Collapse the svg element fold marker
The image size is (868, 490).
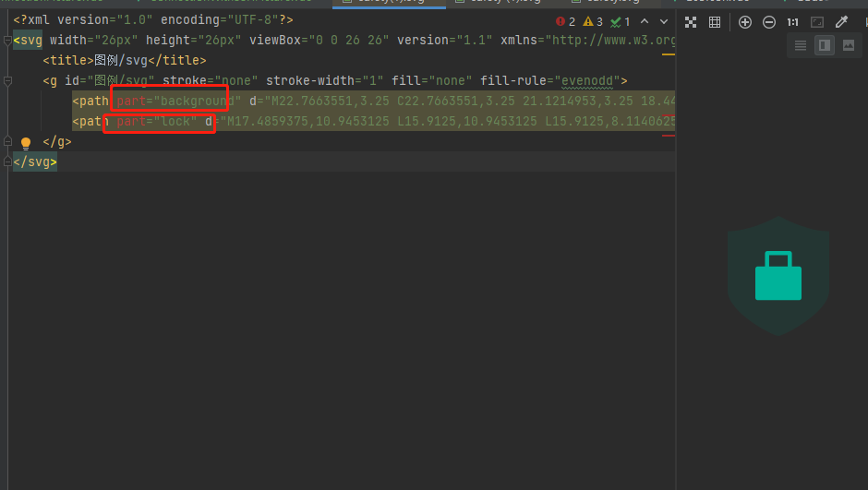click(x=7, y=40)
